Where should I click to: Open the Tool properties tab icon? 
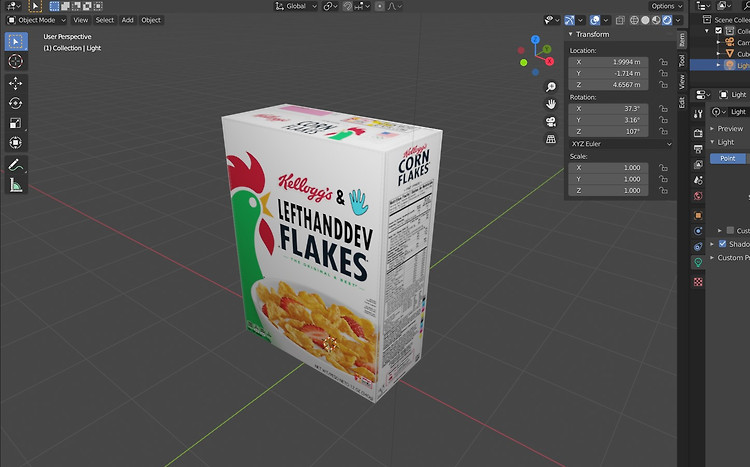(698, 113)
